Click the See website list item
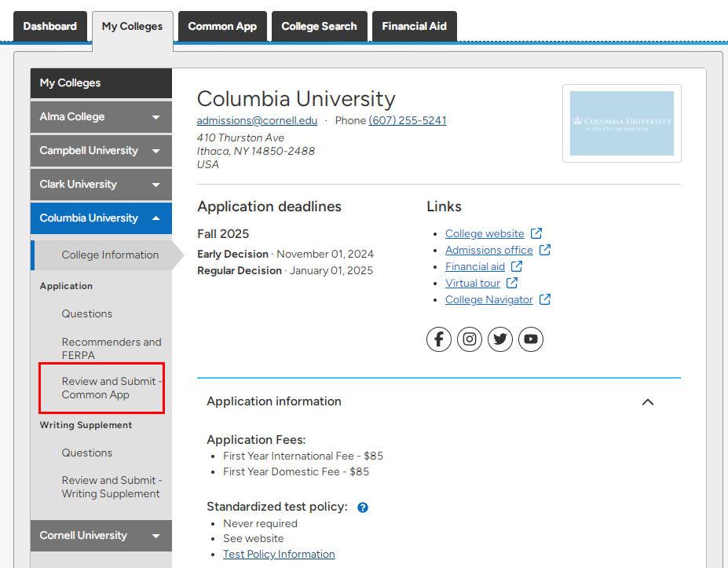The image size is (728, 568). (x=254, y=538)
